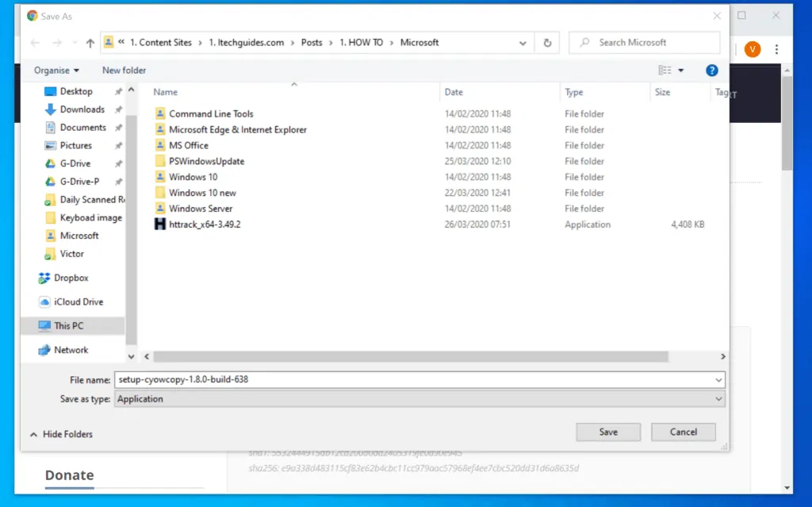Close the Save As dialog
The width and height of the screenshot is (812, 507).
pyautogui.click(x=717, y=16)
